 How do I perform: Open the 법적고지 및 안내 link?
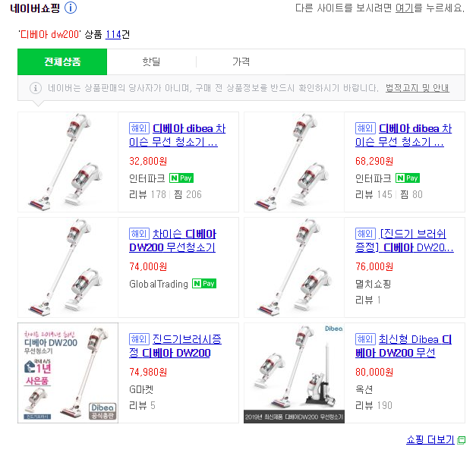click(x=418, y=88)
